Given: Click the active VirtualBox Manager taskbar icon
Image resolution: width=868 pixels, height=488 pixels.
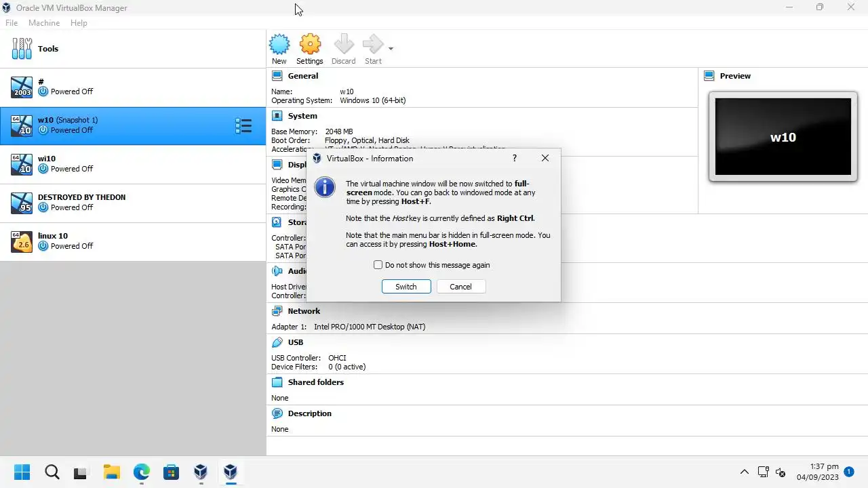Looking at the screenshot, I should click(231, 472).
